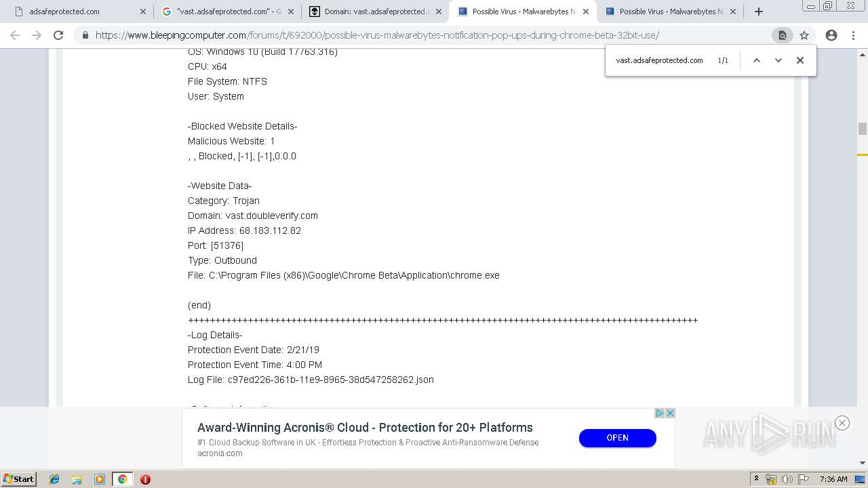Click the Protection Event Date: 2/21/19 line
The width and height of the screenshot is (868, 488).
pyautogui.click(x=254, y=350)
